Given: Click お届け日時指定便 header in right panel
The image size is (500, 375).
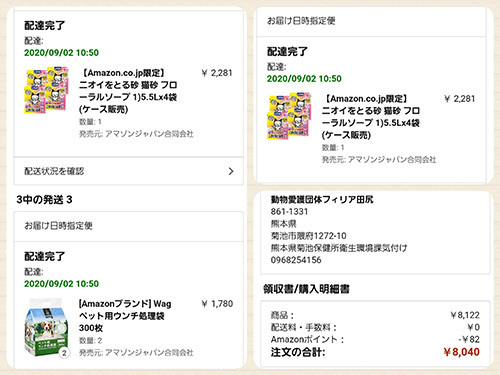Looking at the screenshot, I should tap(301, 21).
